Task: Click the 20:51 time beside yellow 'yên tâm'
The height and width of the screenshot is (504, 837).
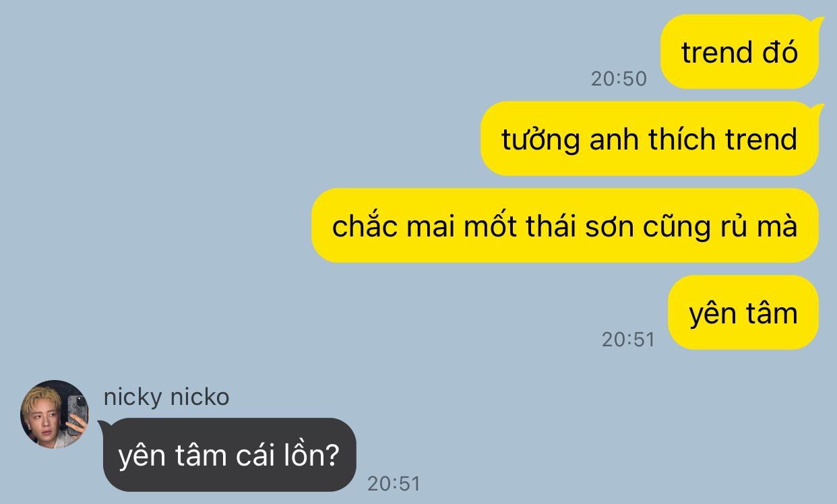Action: pyautogui.click(x=628, y=339)
